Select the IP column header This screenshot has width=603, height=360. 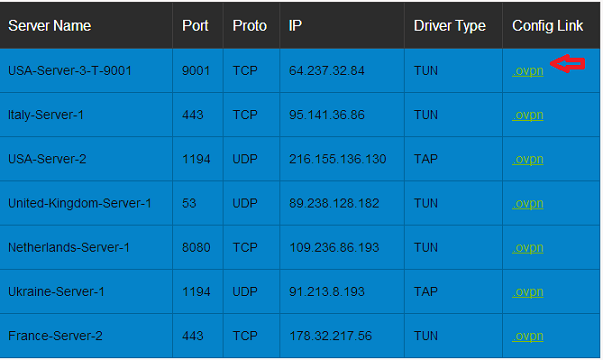[295, 26]
